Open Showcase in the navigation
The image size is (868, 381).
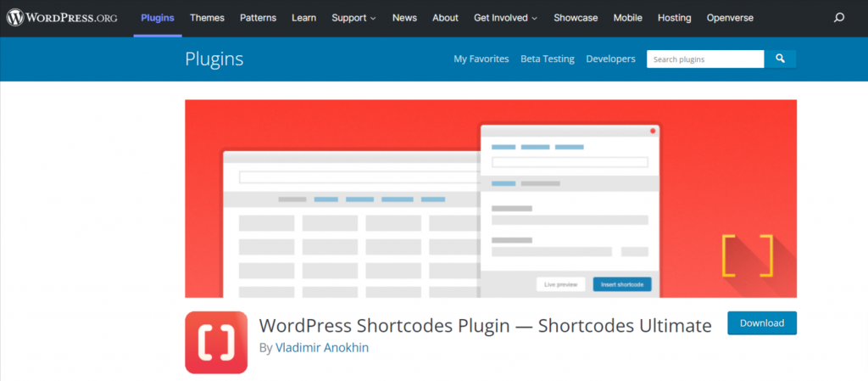[x=576, y=18]
